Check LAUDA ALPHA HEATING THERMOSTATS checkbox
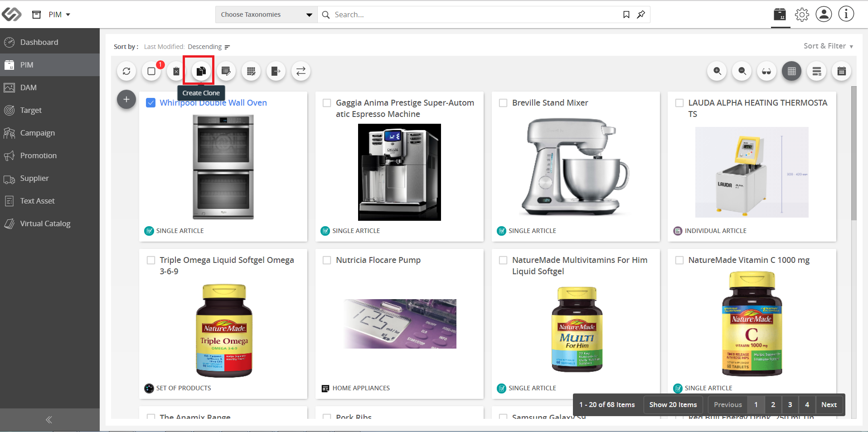Screen dimensions: 868x432 tap(679, 103)
